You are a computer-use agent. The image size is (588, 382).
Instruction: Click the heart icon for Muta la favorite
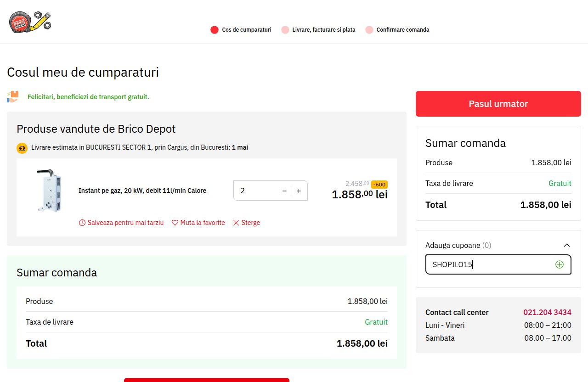click(x=175, y=223)
